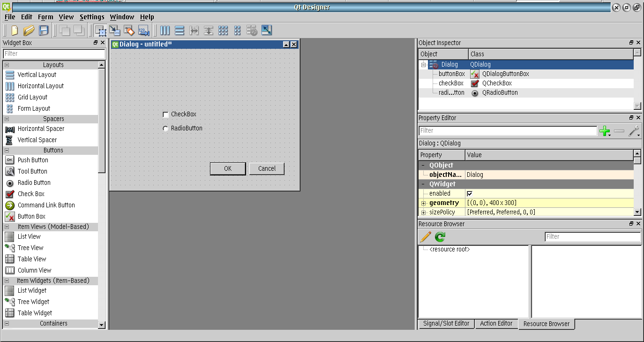Expand the sizePolicy property

(424, 213)
